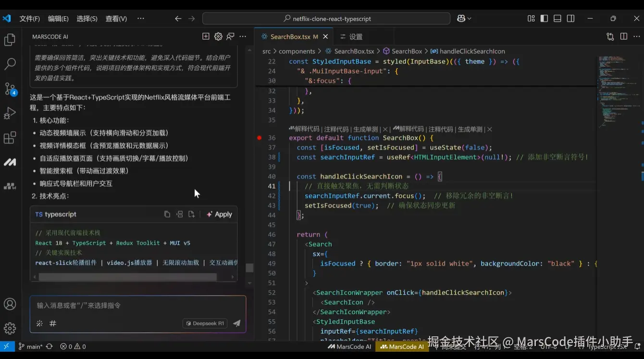Toggle the primary side bar

click(x=544, y=19)
